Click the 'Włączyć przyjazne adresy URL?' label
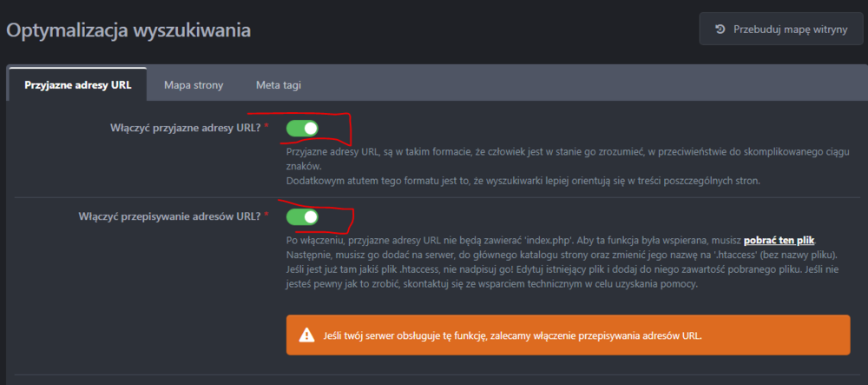This screenshot has height=385, width=868. [x=185, y=129]
